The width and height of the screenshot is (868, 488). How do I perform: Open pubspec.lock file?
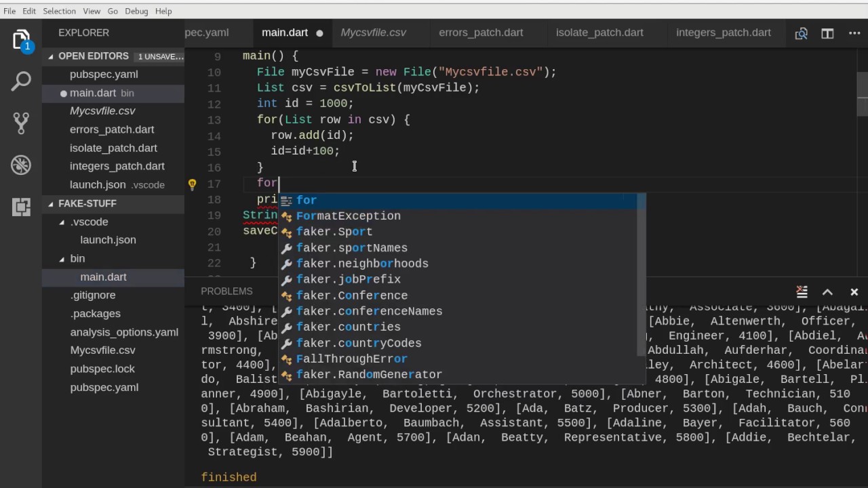(113, 369)
